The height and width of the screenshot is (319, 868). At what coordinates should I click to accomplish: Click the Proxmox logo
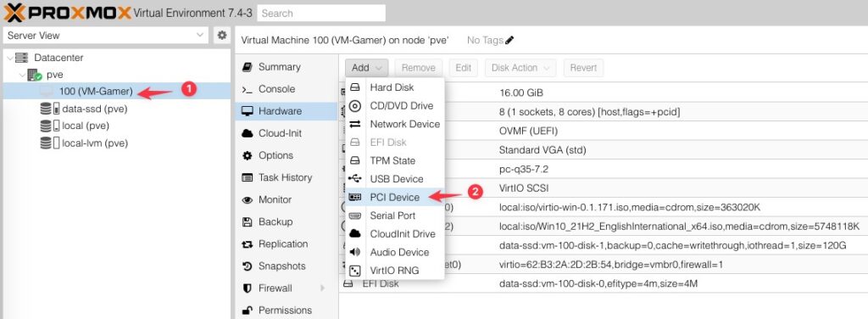pyautogui.click(x=68, y=12)
